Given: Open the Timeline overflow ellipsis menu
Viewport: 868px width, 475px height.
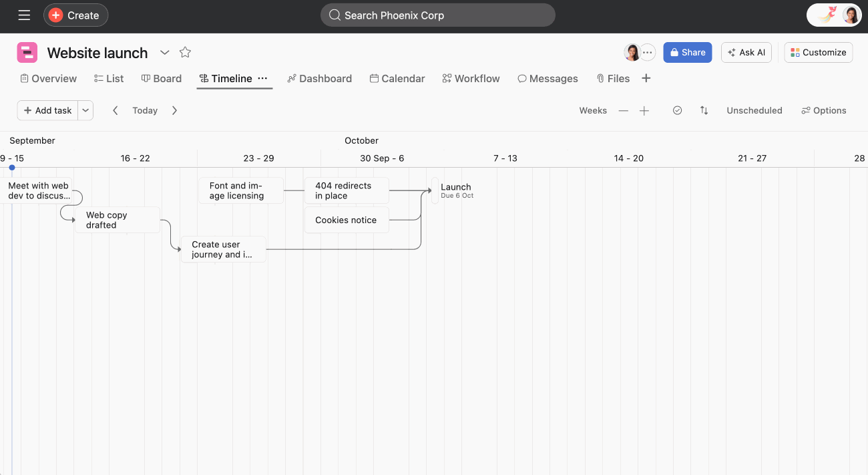Looking at the screenshot, I should (x=263, y=78).
